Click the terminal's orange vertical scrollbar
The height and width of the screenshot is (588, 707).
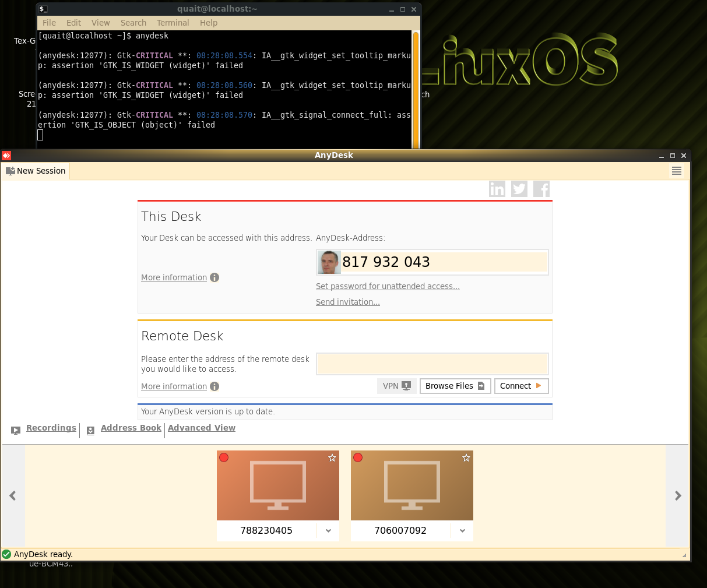(416, 87)
